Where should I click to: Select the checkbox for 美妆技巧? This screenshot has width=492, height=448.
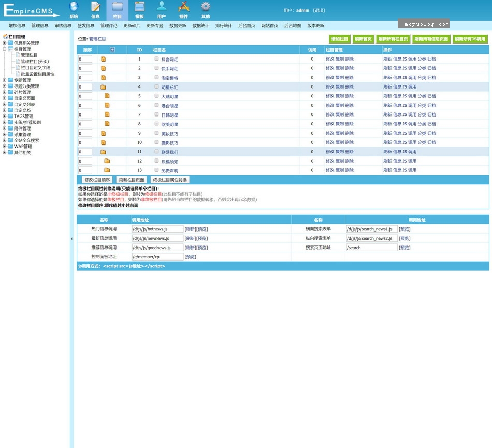coord(156,133)
